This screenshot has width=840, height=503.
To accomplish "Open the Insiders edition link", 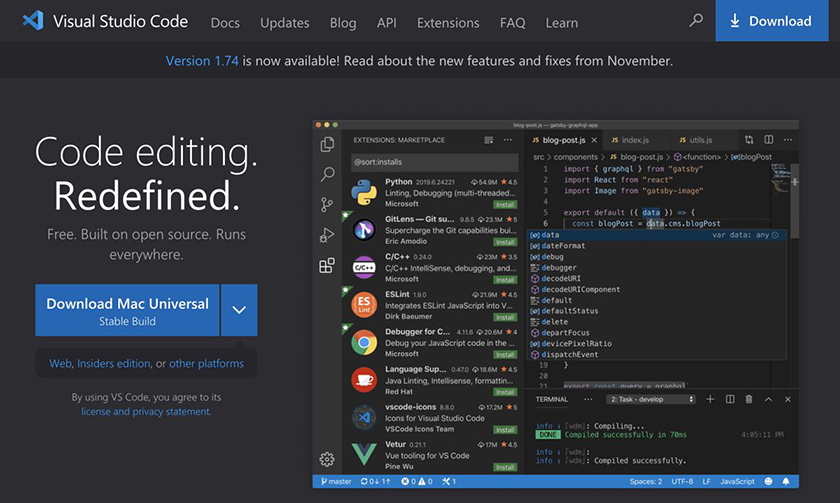I will click(x=114, y=364).
